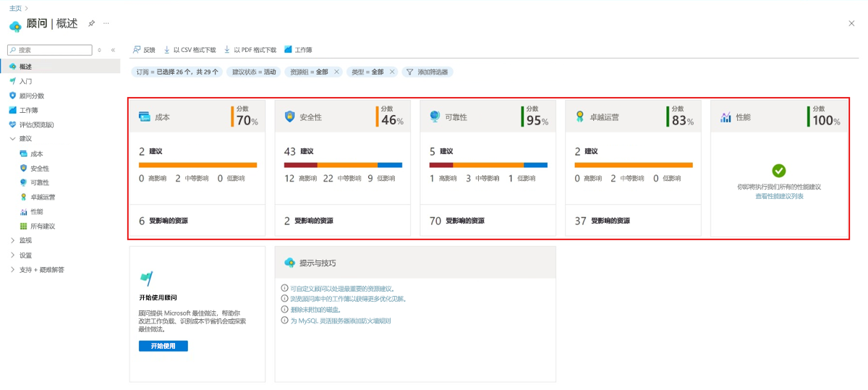Click 95% score on 可靠性 card
This screenshot has height=390, width=868.
click(537, 121)
